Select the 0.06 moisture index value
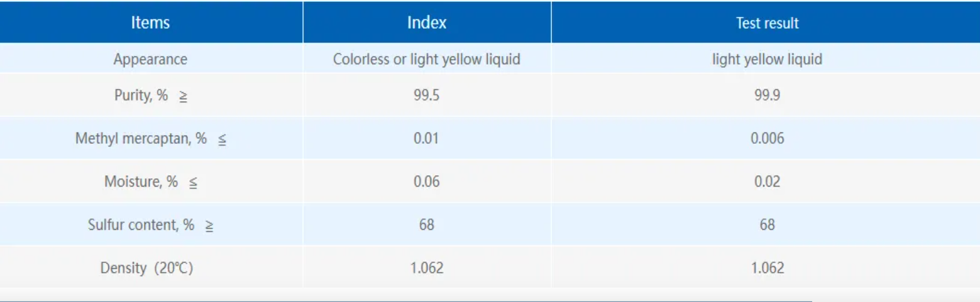This screenshot has height=302, width=980. tap(427, 182)
